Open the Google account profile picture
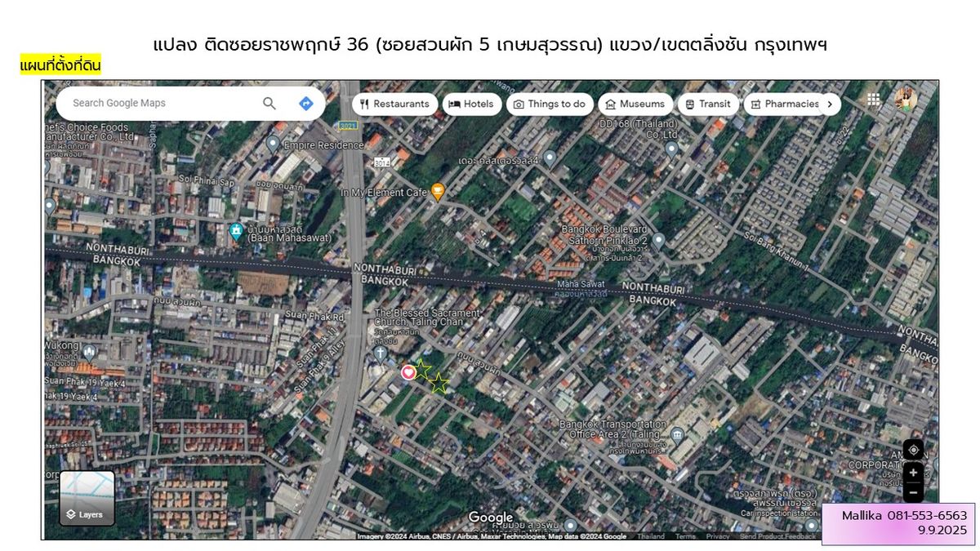 click(906, 100)
